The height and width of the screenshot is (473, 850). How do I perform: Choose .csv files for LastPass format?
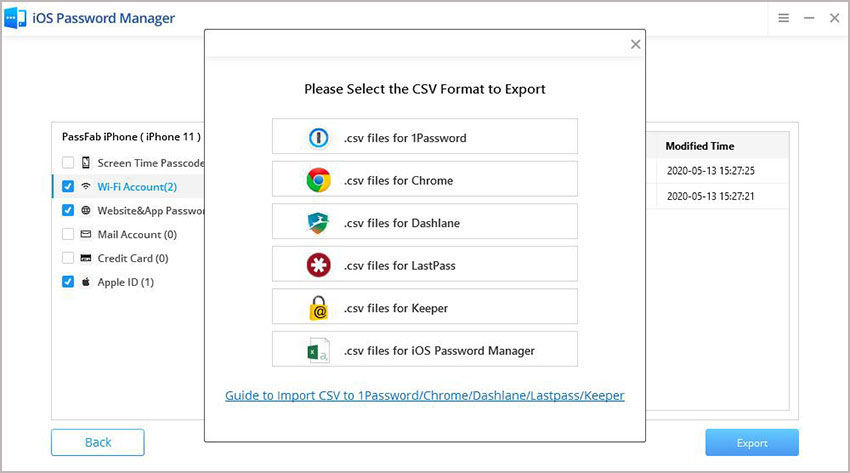tap(424, 265)
